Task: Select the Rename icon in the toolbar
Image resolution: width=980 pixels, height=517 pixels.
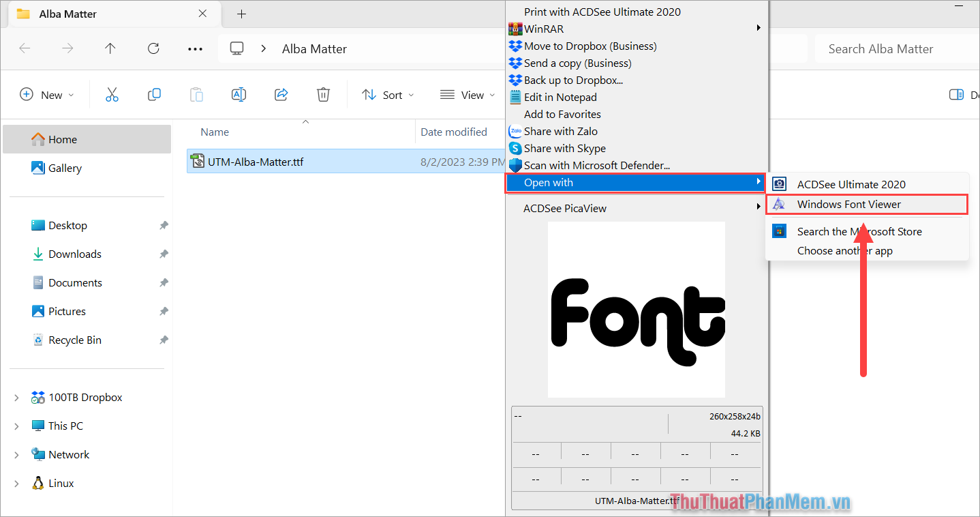Action: coord(239,95)
